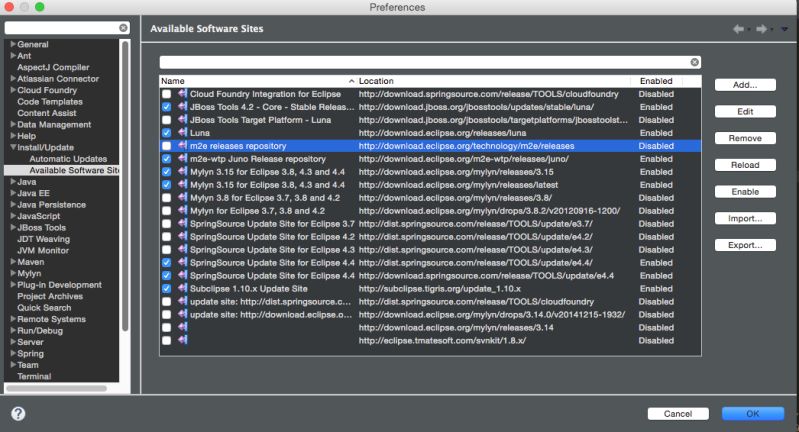Click the site icon next to Luna

tap(182, 132)
